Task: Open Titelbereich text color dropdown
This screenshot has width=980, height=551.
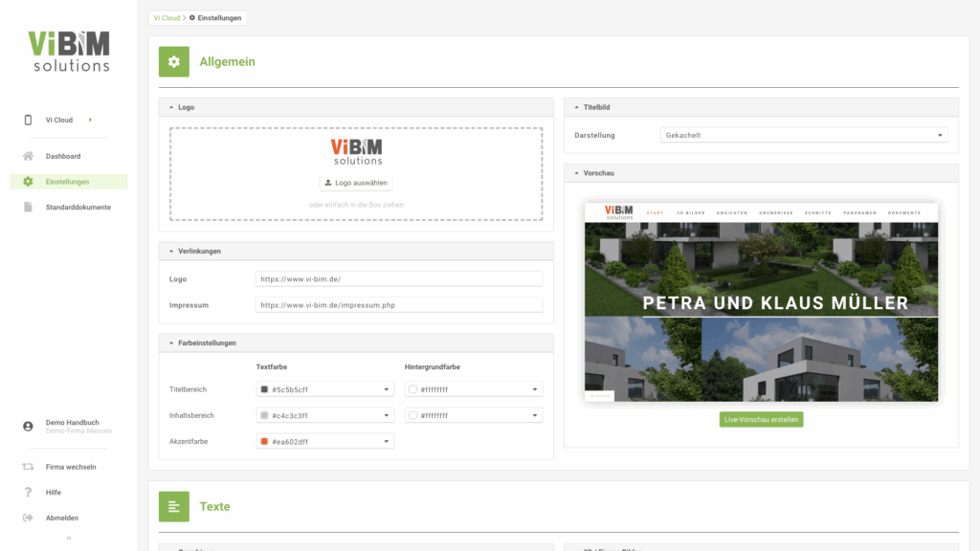Action: point(325,389)
